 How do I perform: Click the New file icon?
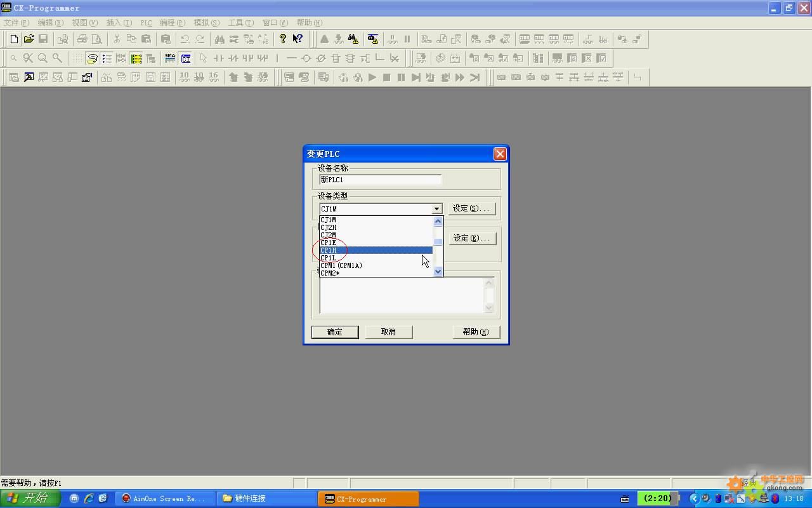pos(14,39)
